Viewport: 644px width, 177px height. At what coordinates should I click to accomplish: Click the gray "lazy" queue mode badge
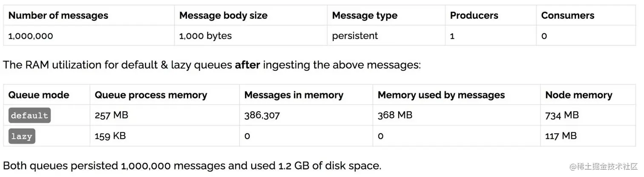22,136
